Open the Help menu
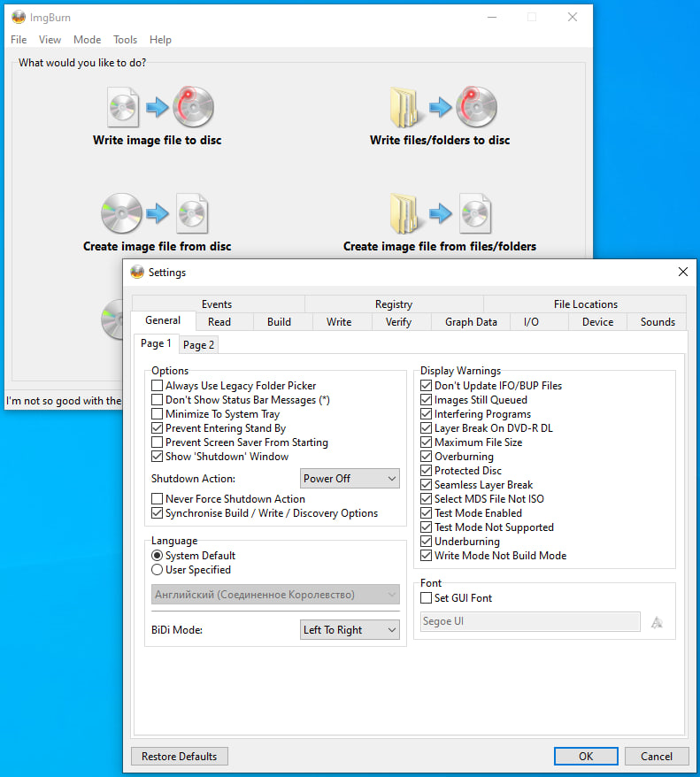This screenshot has width=700, height=777. point(160,40)
